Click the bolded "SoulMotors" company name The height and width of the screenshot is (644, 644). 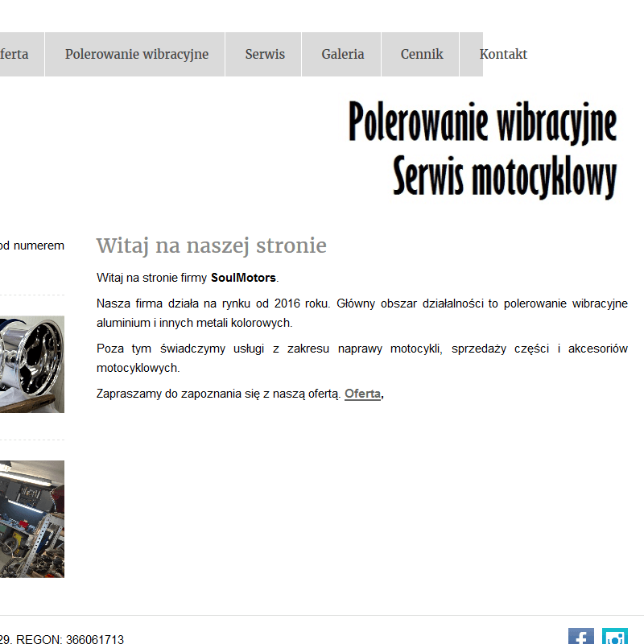(242, 277)
